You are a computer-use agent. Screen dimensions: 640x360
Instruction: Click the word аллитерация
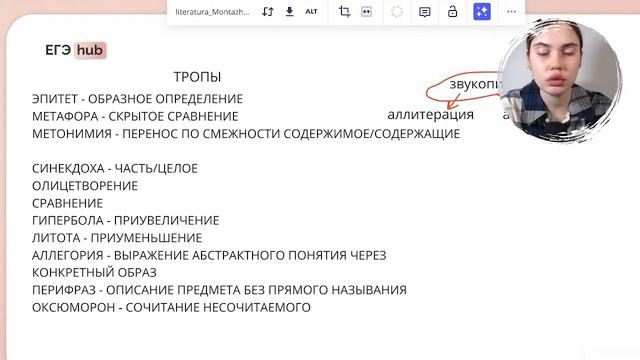tap(430, 114)
